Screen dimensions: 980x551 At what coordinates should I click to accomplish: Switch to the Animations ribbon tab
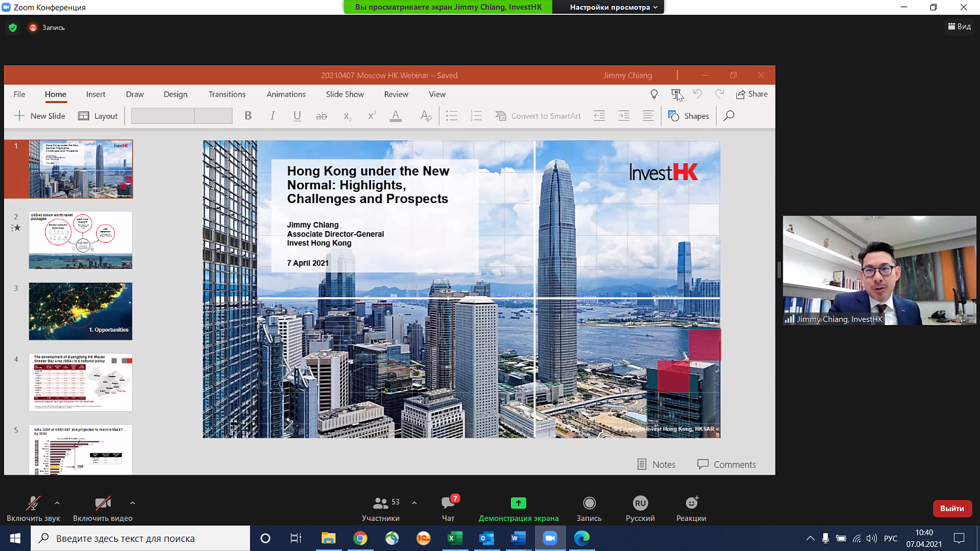pos(286,94)
